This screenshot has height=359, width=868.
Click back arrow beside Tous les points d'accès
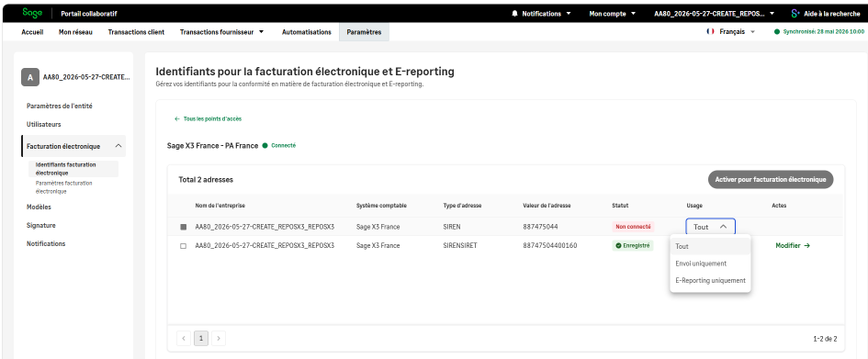177,119
